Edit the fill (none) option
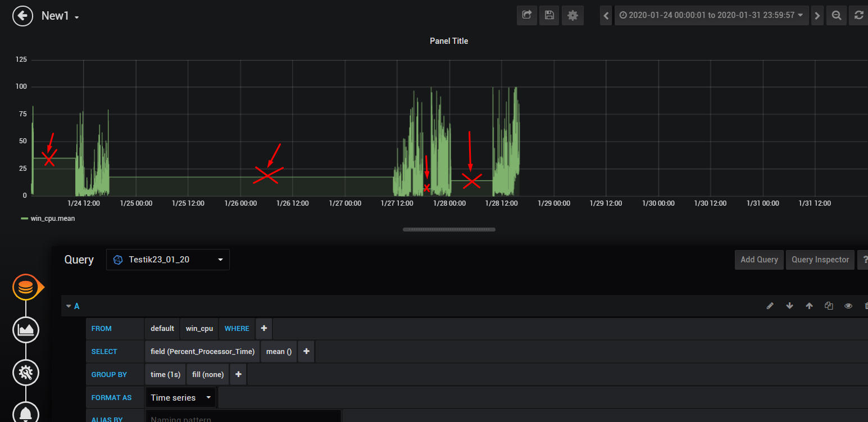The width and height of the screenshot is (868, 422). (208, 375)
